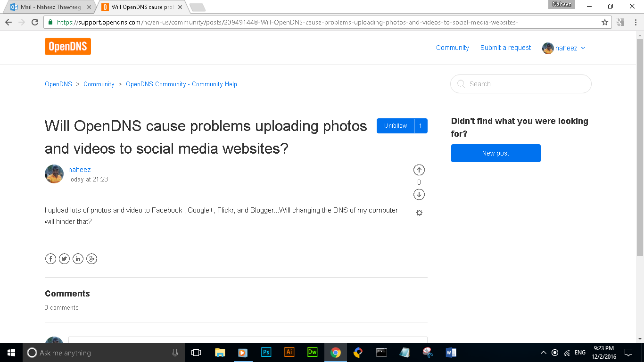The image size is (644, 362).
Task: Click the Unfollow button
Action: (x=396, y=126)
